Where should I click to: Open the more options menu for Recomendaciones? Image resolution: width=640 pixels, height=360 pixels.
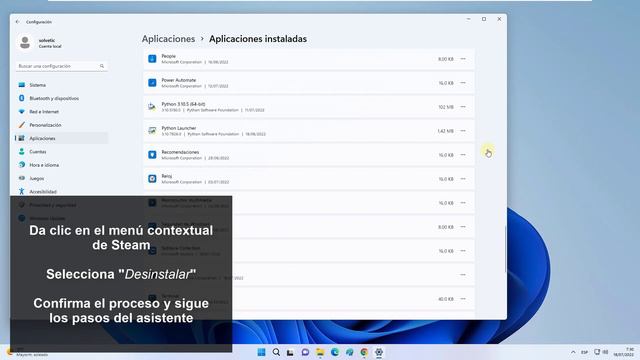[463, 155]
